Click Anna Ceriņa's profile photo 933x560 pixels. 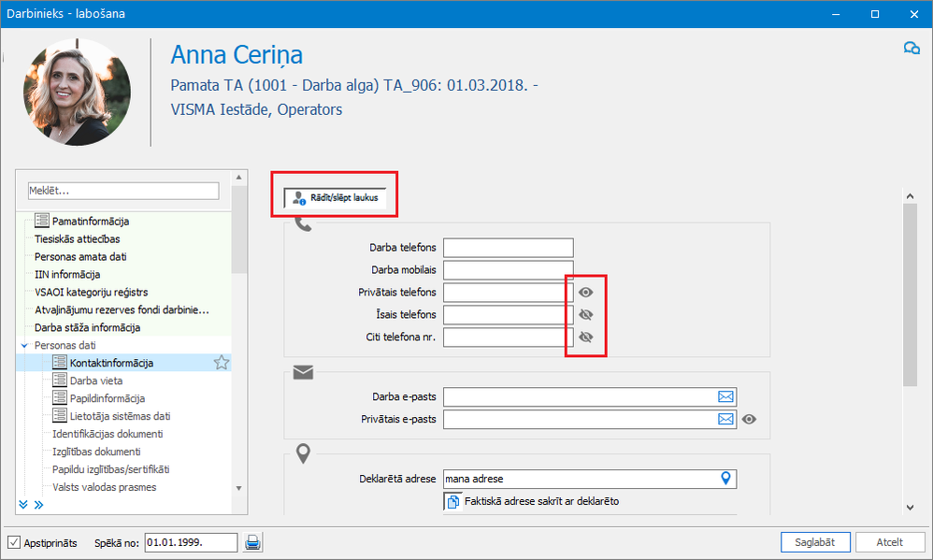[77, 92]
